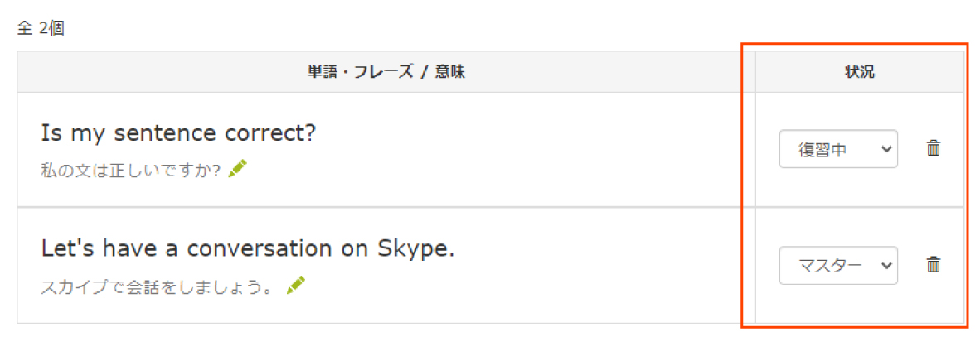Expand chevron arrow on マスター select box
This screenshot has width=980, height=361.
[885, 266]
